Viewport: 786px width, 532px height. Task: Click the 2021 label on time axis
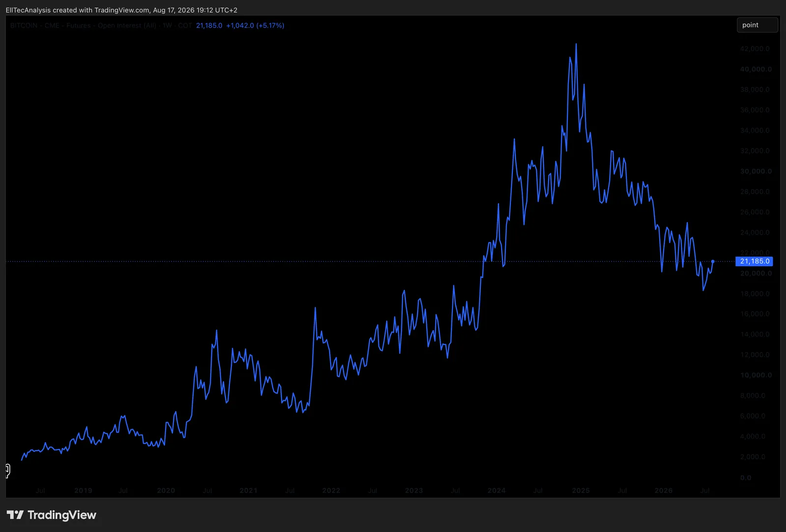pos(249,490)
